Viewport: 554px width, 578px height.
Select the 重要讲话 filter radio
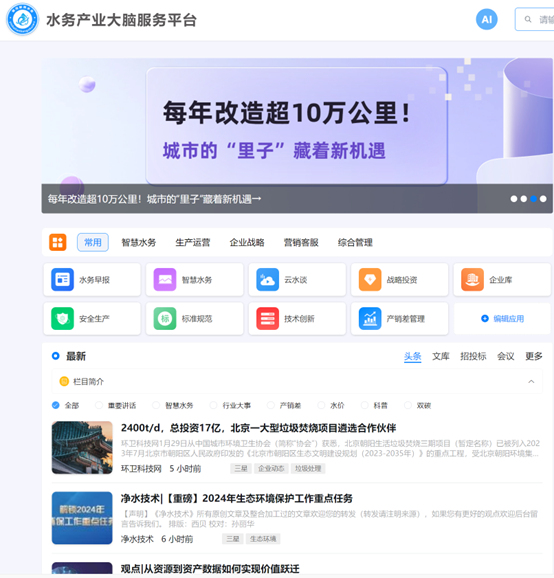coord(99,405)
